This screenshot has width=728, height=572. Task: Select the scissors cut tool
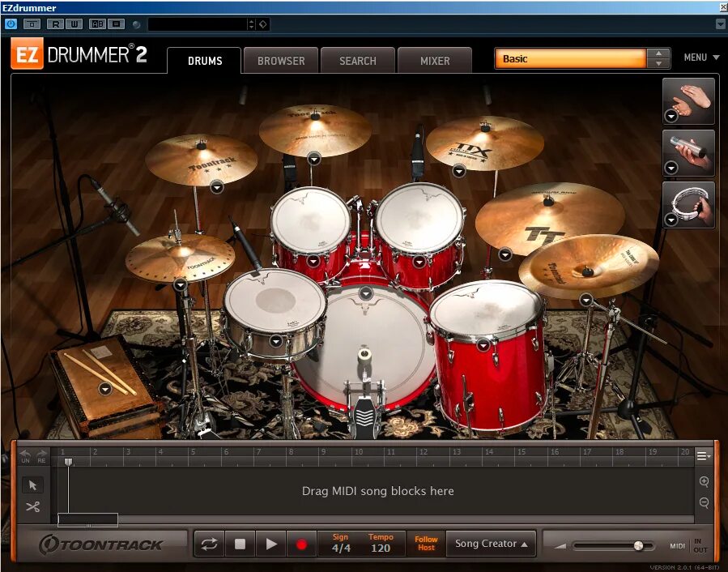pos(32,506)
